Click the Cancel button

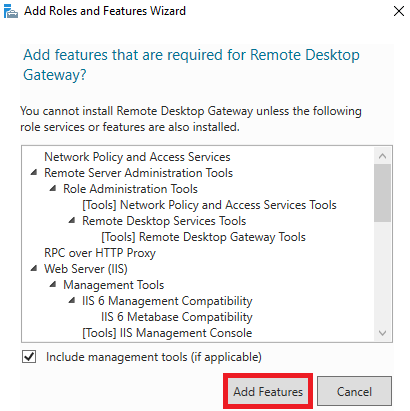(x=354, y=391)
